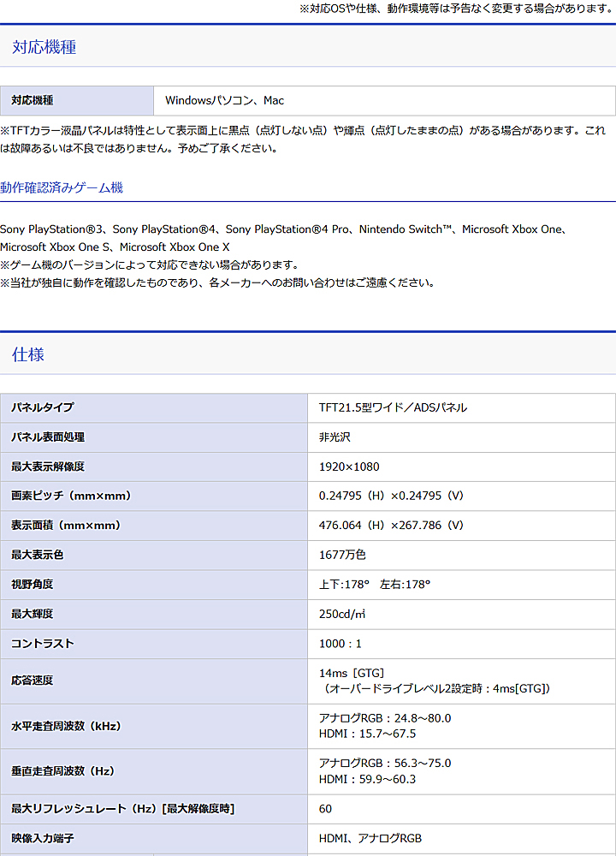
Task: Click HDMI:15.7〜67.5 frequency value
Action: 367,734
